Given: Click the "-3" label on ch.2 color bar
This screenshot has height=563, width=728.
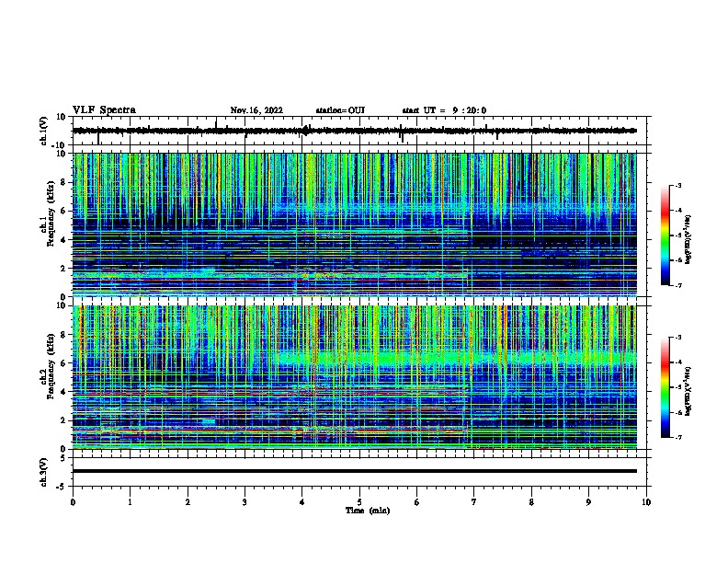Looking at the screenshot, I should (x=678, y=337).
